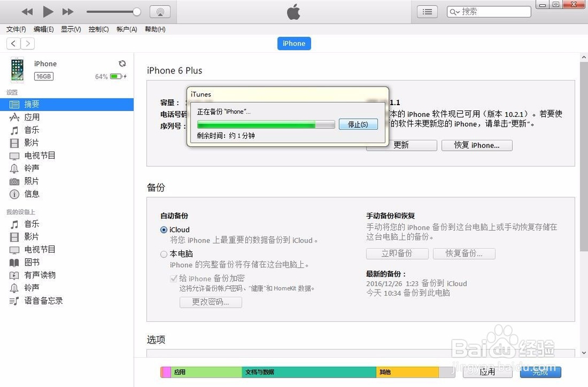Click the list view icon beside search
The width and height of the screenshot is (588, 387).
tap(427, 12)
